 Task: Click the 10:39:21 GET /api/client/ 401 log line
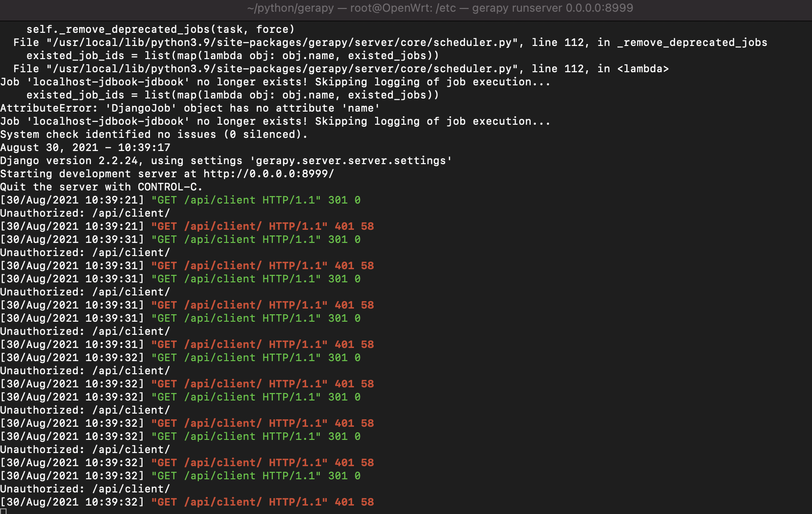coord(187,227)
